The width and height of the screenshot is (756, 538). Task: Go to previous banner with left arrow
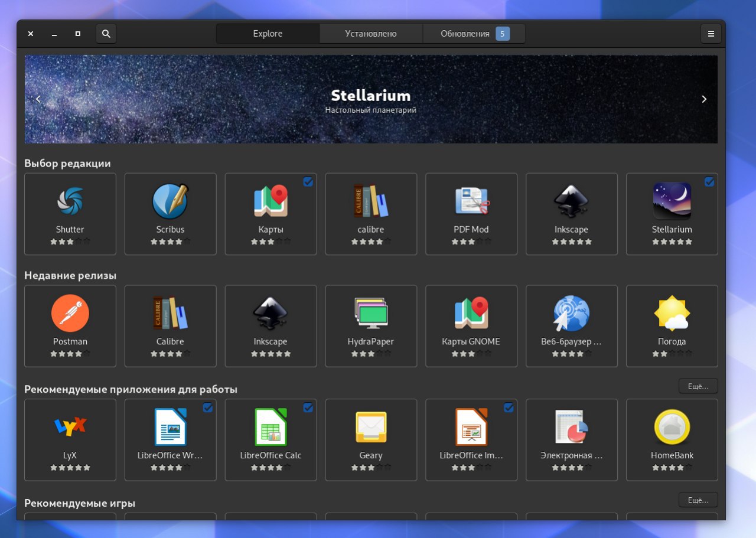coord(38,99)
